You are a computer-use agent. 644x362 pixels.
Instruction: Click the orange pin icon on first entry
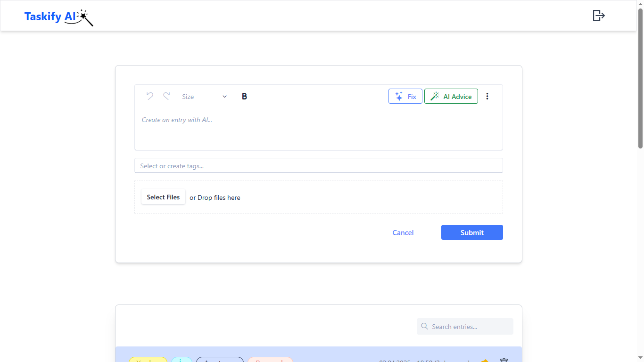coord(485,360)
